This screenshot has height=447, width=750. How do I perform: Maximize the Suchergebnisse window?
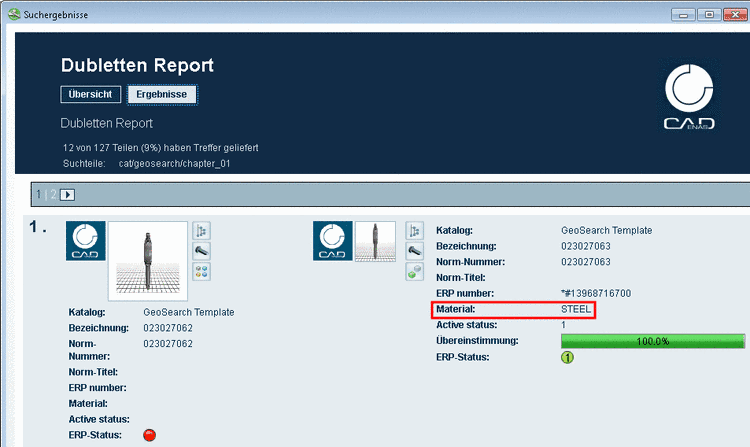[709, 15]
